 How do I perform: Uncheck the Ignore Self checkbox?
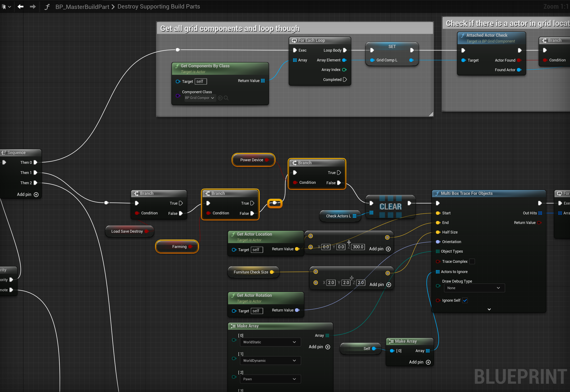(465, 300)
